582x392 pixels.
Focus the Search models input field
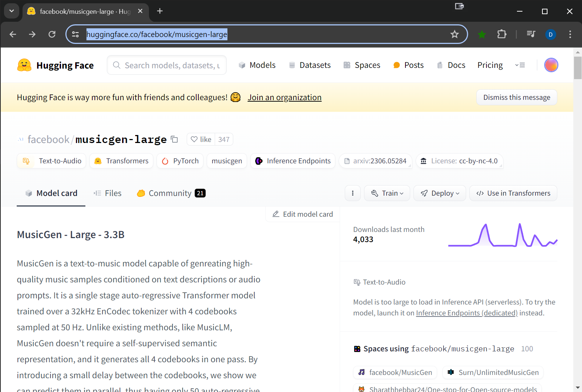point(171,65)
